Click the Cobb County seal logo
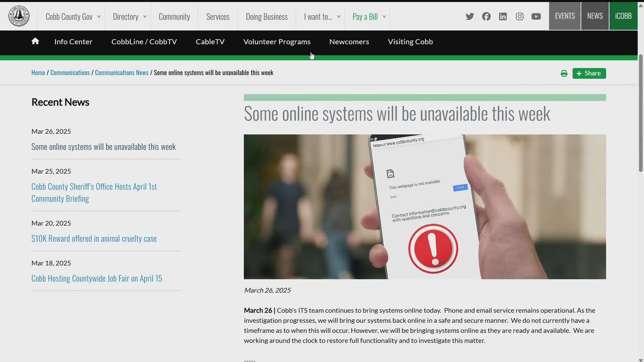The width and height of the screenshot is (644, 362). [19, 16]
